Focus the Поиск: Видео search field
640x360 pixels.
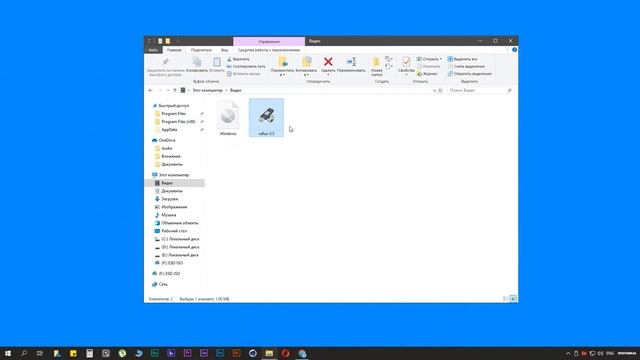[x=480, y=90]
